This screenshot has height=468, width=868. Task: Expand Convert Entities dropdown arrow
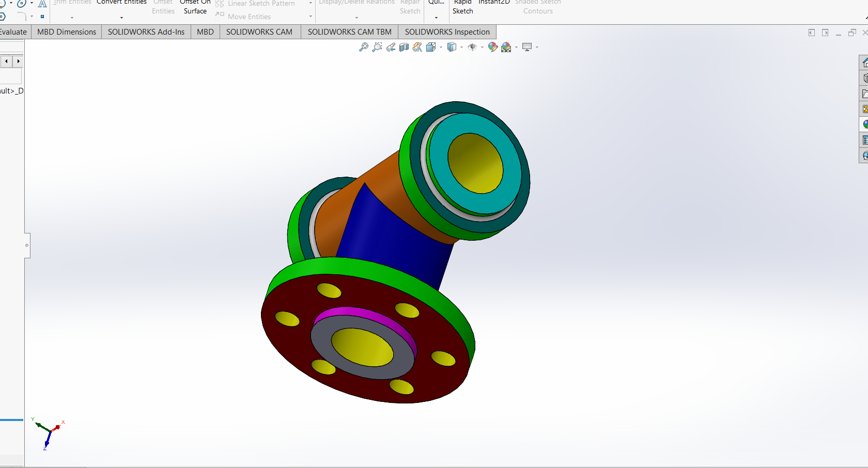click(121, 18)
